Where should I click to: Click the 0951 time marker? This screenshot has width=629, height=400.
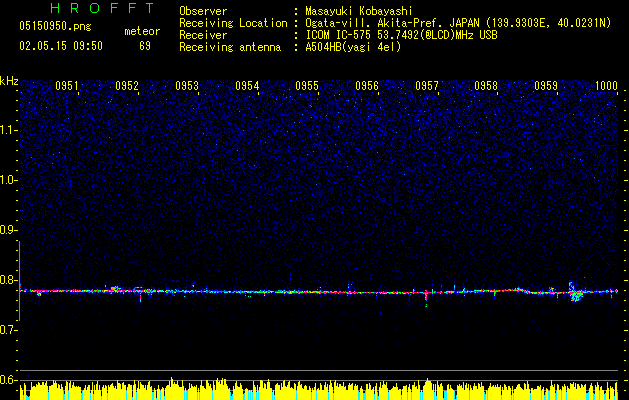click(x=67, y=85)
